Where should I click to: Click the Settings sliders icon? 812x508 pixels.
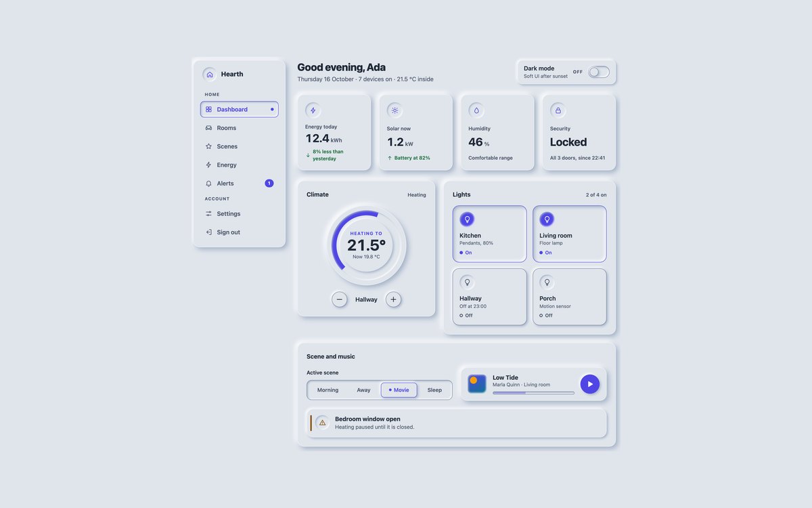click(x=208, y=213)
